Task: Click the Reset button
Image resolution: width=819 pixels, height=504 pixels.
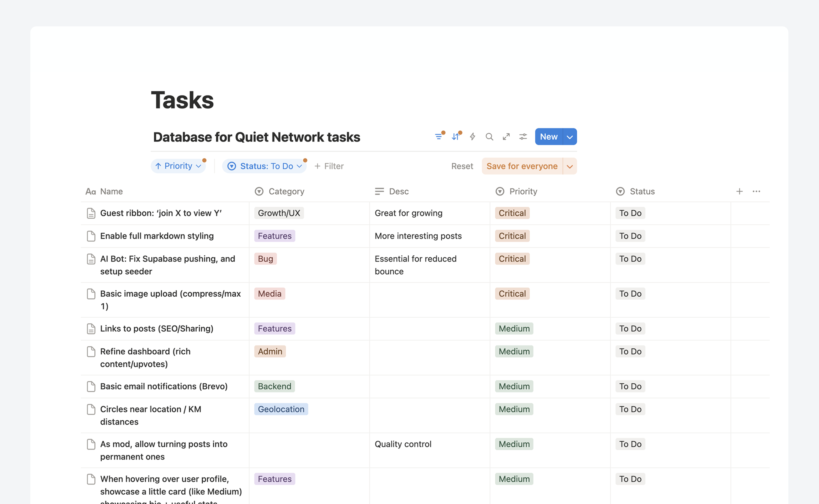Action: click(x=462, y=166)
